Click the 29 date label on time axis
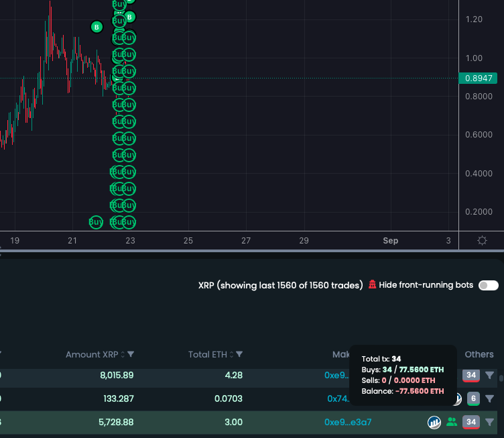 click(x=304, y=241)
